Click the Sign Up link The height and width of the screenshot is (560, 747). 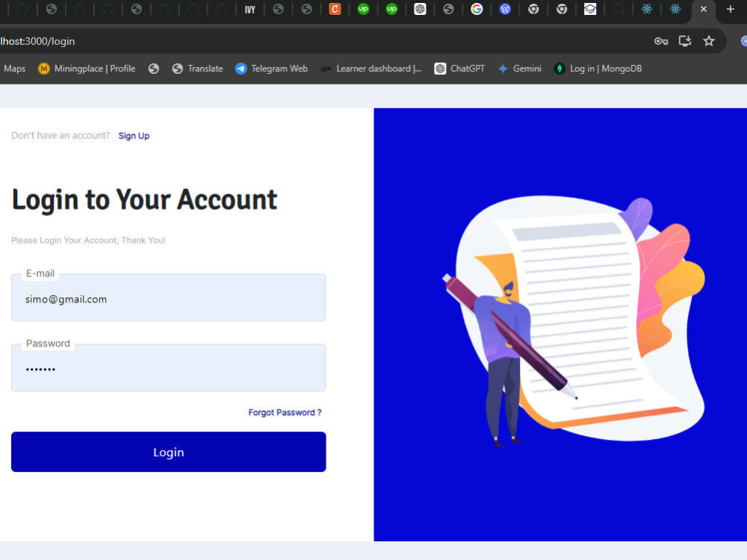point(134,136)
